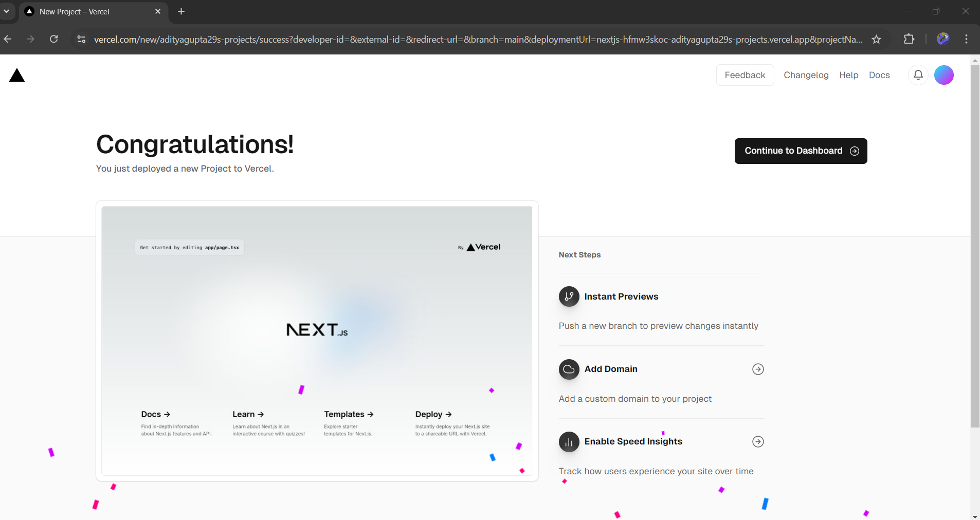Open the user avatar menu
This screenshot has height=520, width=980.
pos(943,75)
